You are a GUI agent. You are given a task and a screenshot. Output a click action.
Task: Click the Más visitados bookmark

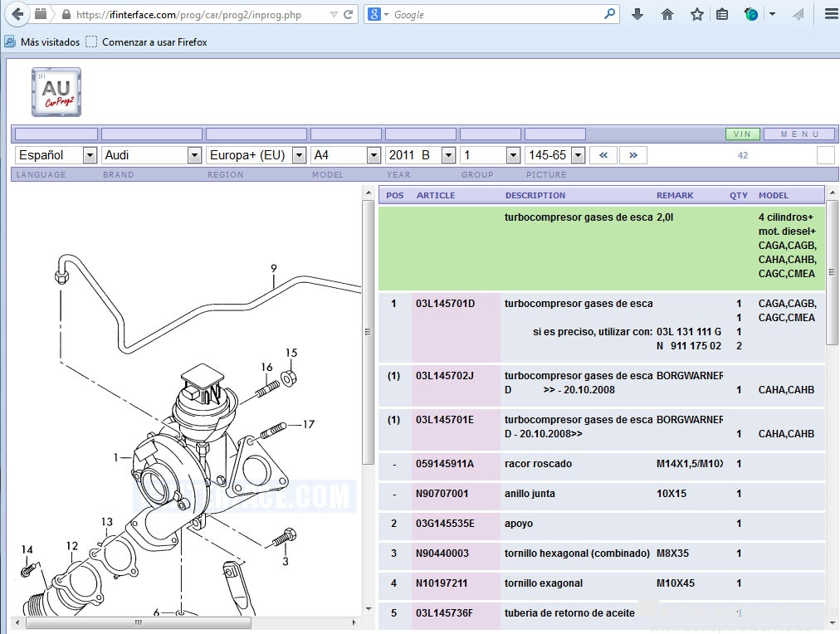pos(42,41)
